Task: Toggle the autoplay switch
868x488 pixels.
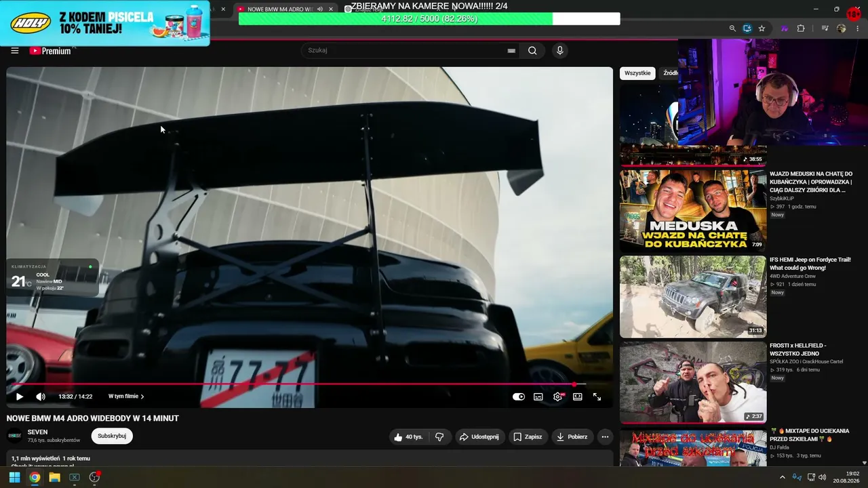Action: (519, 396)
